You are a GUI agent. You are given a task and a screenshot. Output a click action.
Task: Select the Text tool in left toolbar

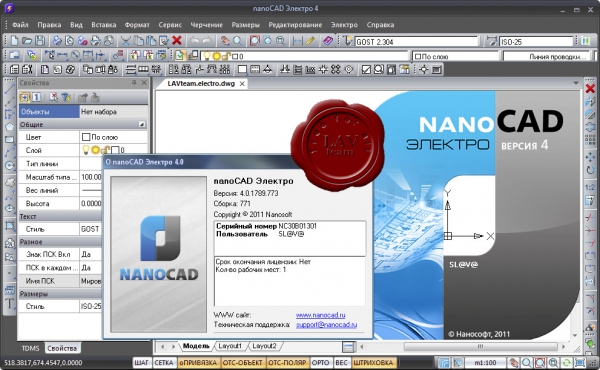(10, 304)
